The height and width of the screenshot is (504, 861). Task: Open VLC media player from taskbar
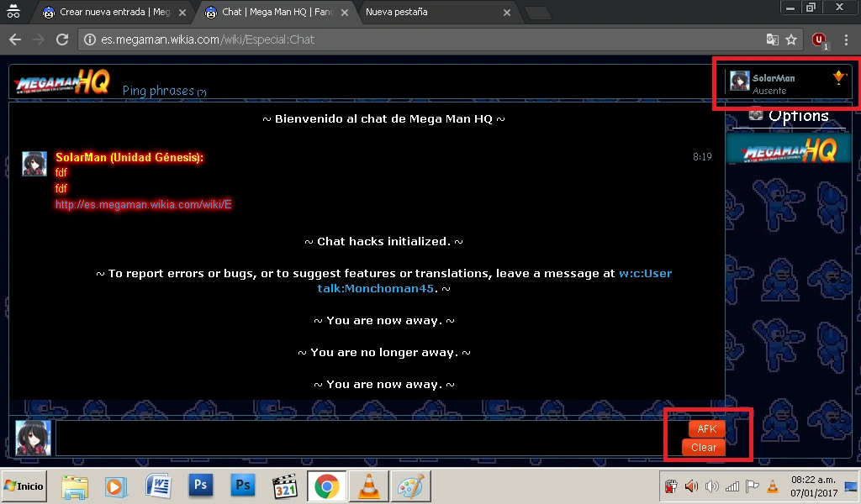pyautogui.click(x=369, y=486)
